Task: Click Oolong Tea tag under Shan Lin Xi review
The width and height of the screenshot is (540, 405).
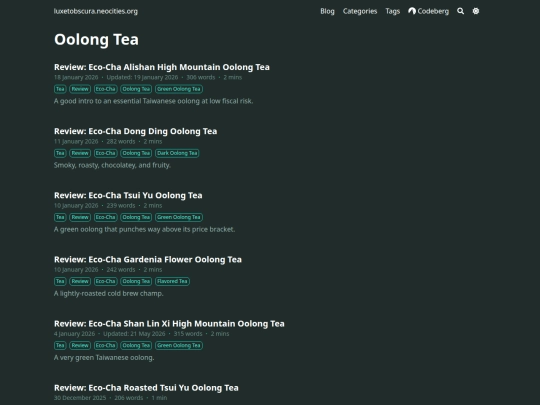Action: point(136,345)
